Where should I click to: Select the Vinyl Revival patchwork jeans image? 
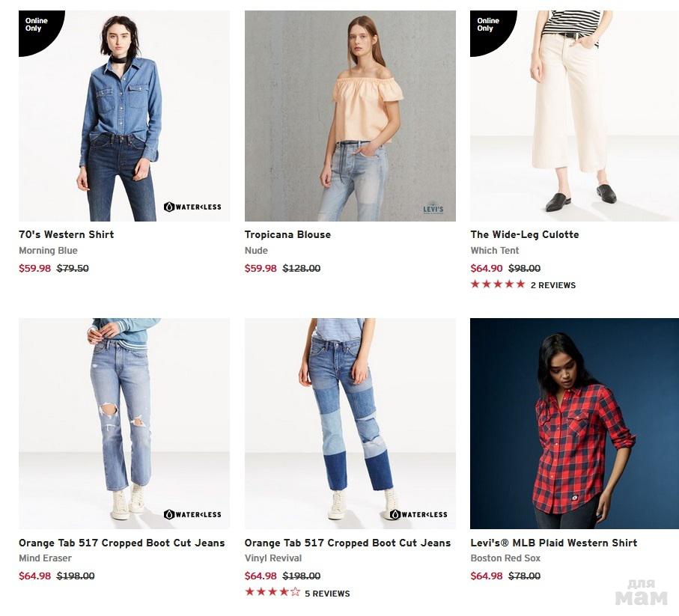tap(350, 423)
